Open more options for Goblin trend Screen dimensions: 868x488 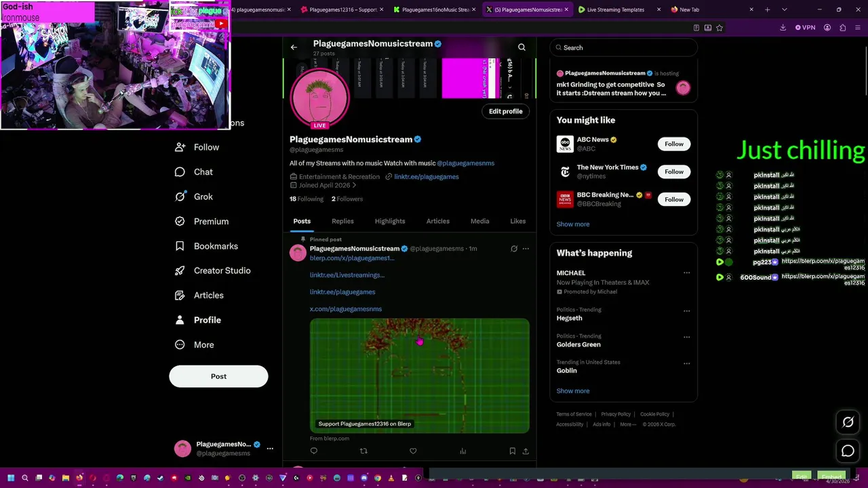(x=686, y=363)
